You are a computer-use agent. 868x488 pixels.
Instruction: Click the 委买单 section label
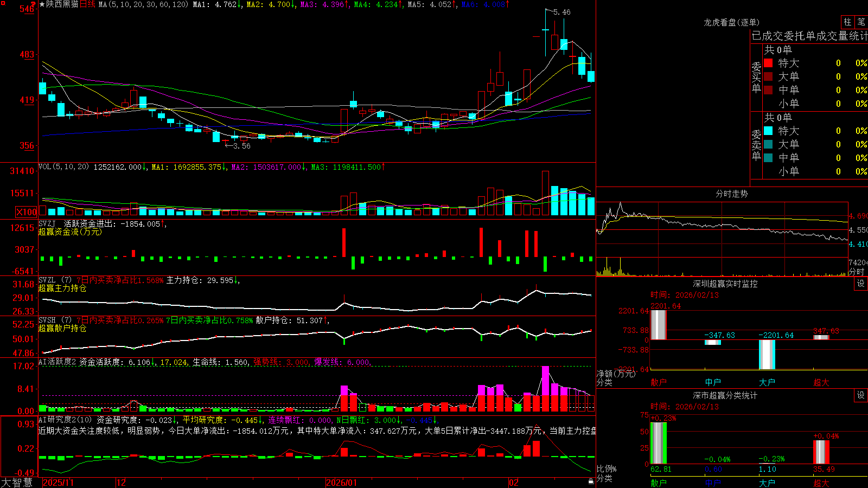coord(756,77)
